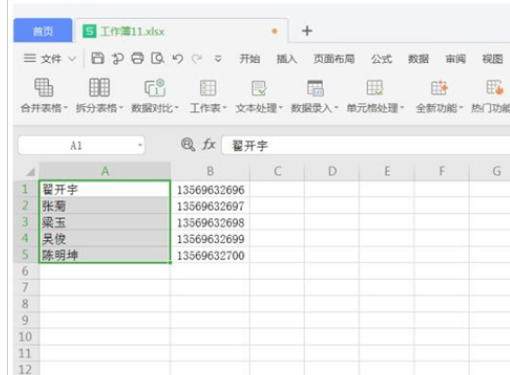Switch to the 开始 ribbon tab

click(x=250, y=59)
